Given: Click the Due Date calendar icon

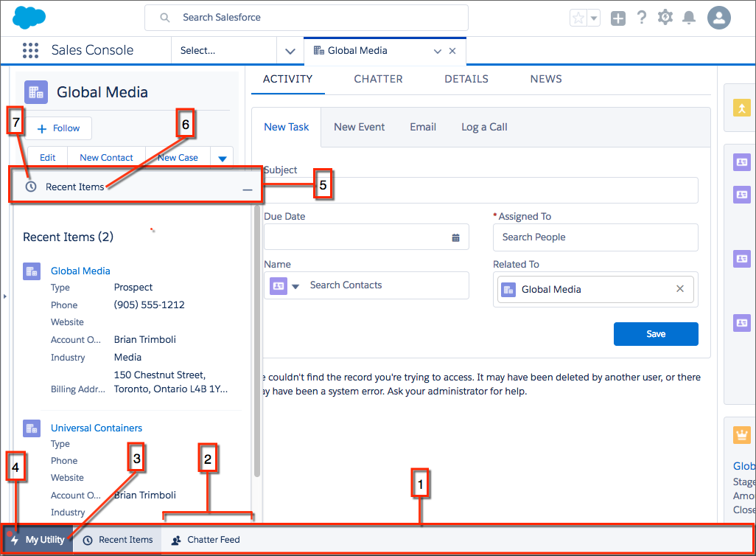Looking at the screenshot, I should coord(455,237).
